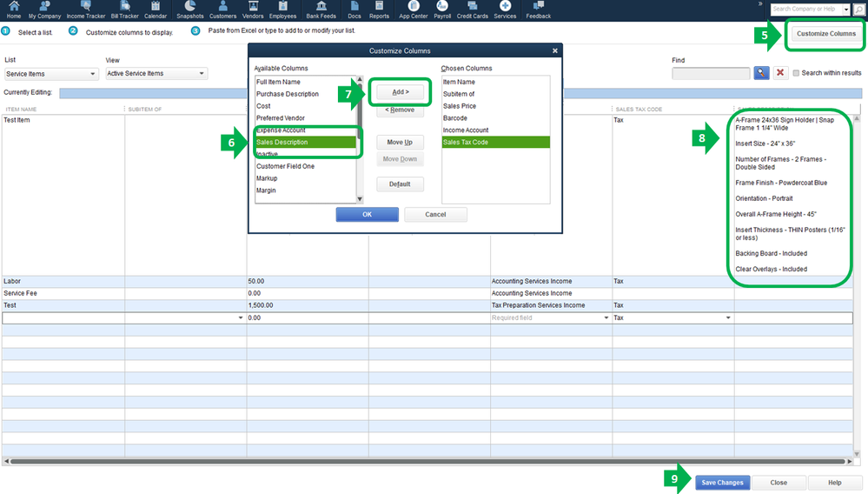Open the Bill Tracker
The height and width of the screenshot is (494, 868).
click(124, 10)
